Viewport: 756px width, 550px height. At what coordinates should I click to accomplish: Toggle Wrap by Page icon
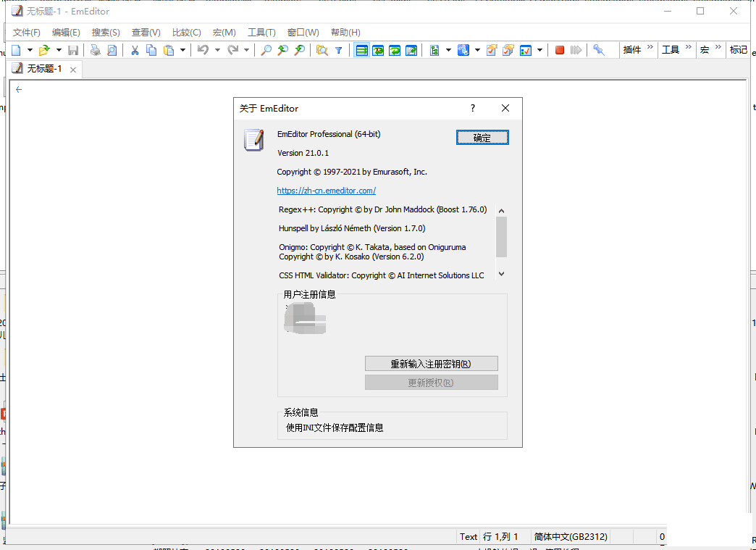411,50
